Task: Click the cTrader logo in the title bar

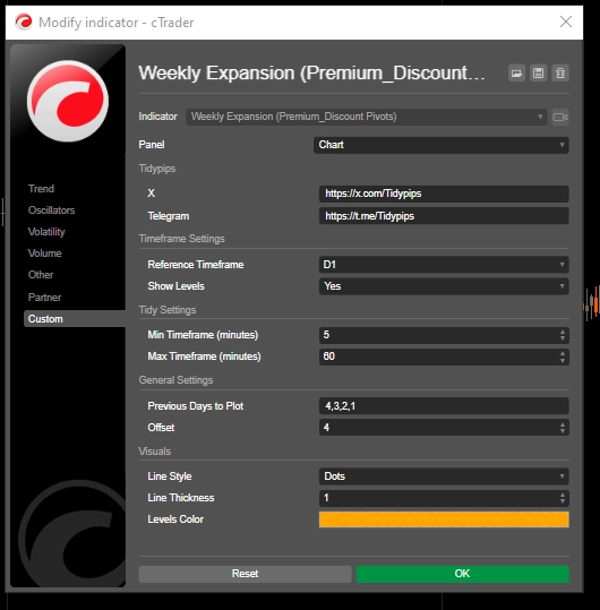Action: tap(23, 22)
